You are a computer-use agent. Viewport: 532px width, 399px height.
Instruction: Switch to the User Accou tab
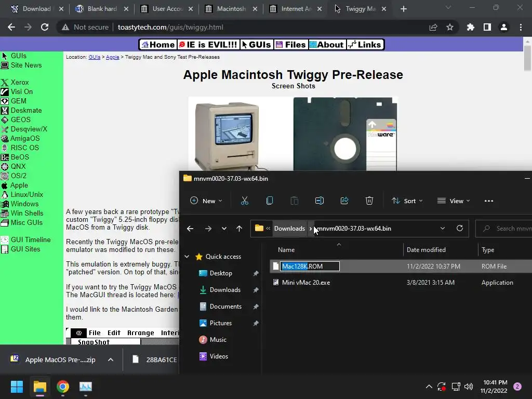tap(168, 9)
